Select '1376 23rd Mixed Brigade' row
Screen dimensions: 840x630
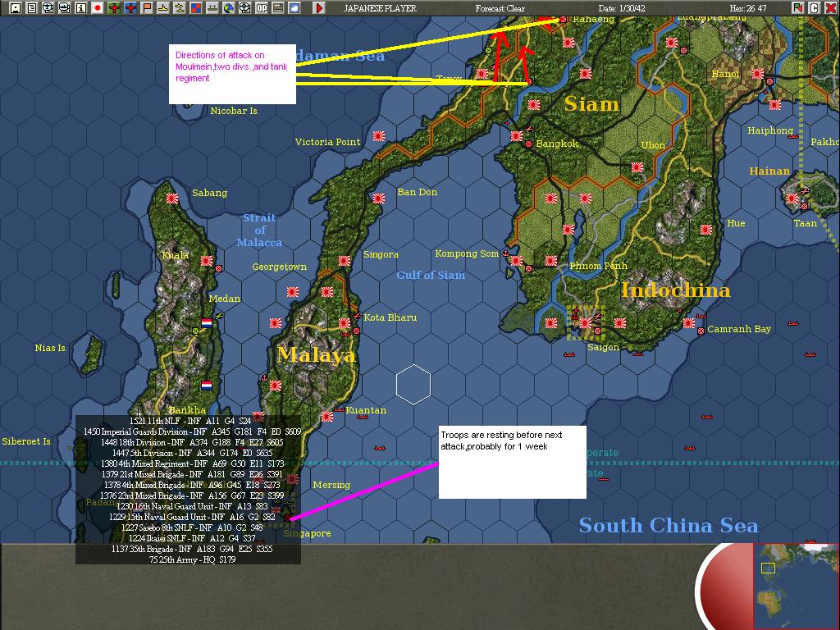[x=192, y=495]
